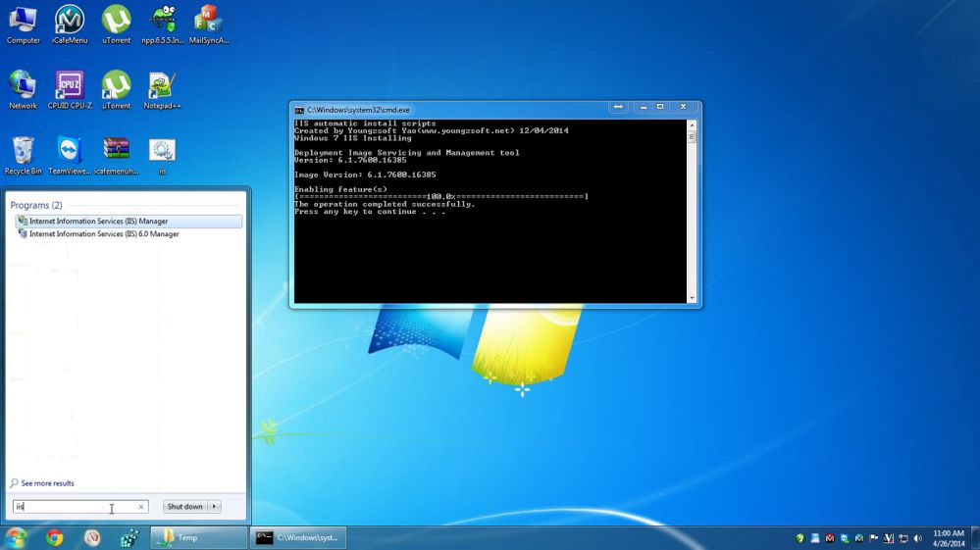The width and height of the screenshot is (980, 550).
Task: Select the µTorrent icon beside CPUID CPU-Z
Action: click(x=117, y=90)
